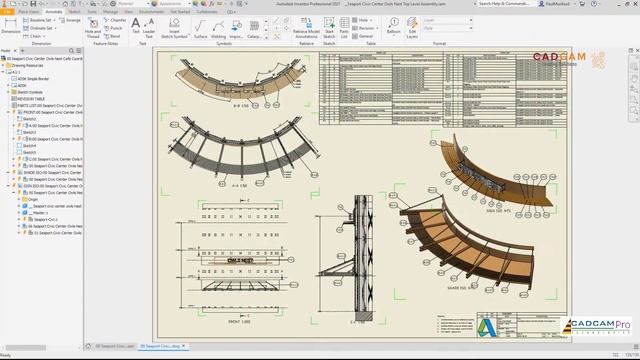The image size is (640, 360).
Task: Switch to the Collaborate ribbon tab
Action: click(x=207, y=12)
